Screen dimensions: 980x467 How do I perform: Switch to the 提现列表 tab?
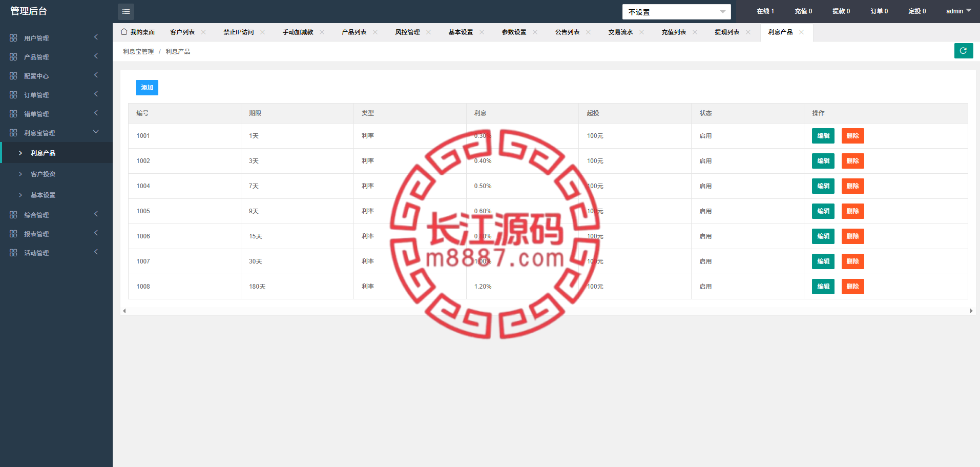pos(727,32)
